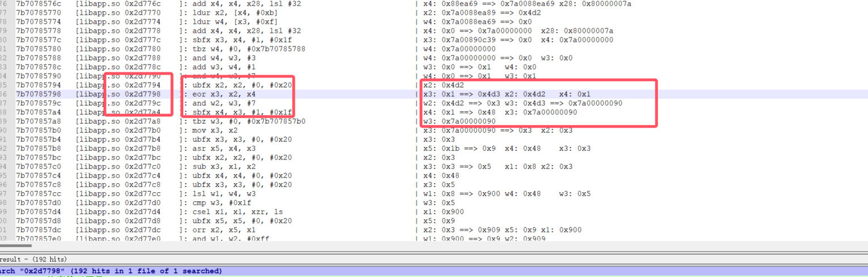The height and width of the screenshot is (277, 868).
Task: Click instruction 'asr x5, x4, x3'
Action: (x=224, y=148)
